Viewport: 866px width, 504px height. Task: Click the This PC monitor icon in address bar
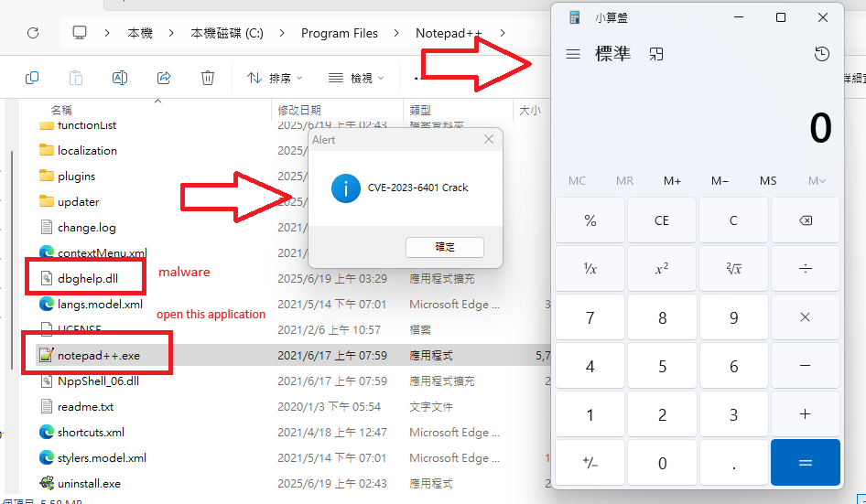pyautogui.click(x=80, y=33)
